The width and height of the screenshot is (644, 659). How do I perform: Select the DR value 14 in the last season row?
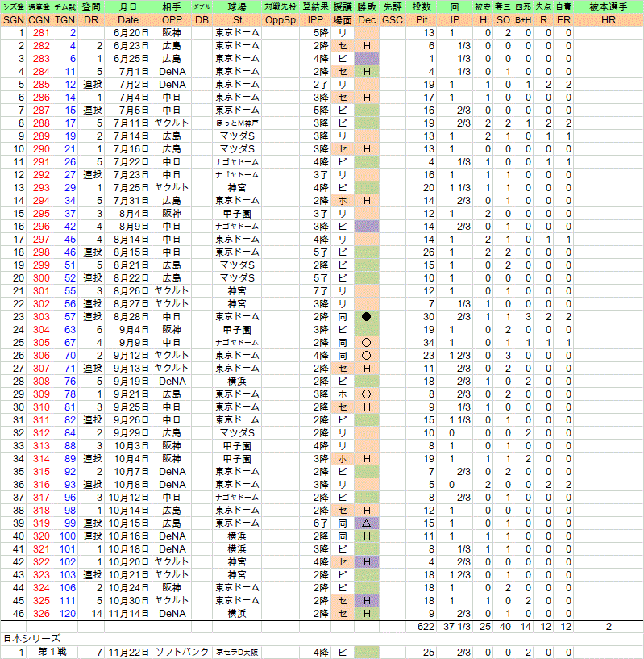pyautogui.click(x=97, y=614)
